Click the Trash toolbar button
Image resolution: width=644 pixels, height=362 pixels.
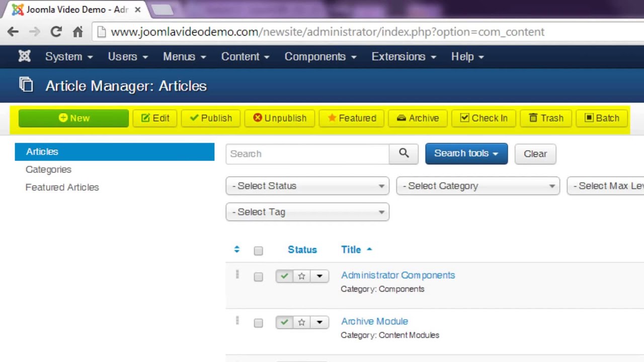click(x=546, y=118)
